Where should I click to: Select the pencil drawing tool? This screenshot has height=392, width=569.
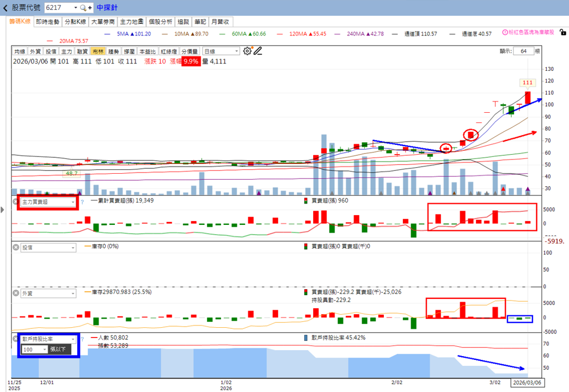pos(258,51)
